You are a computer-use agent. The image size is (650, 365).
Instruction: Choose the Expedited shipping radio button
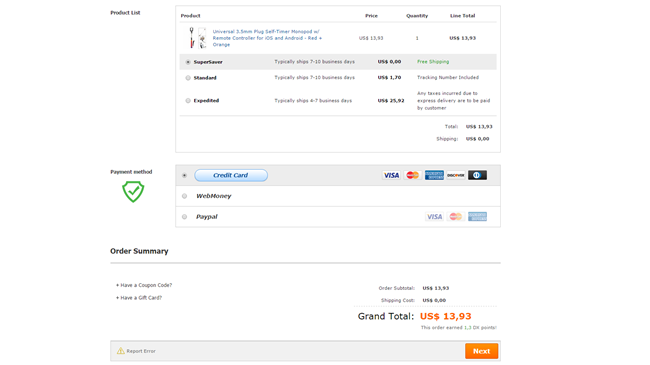click(x=188, y=101)
